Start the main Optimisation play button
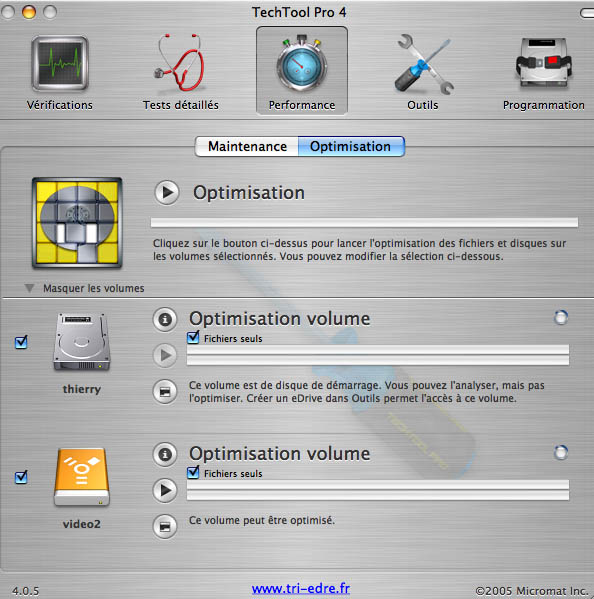The image size is (594, 599). pyautogui.click(x=167, y=192)
